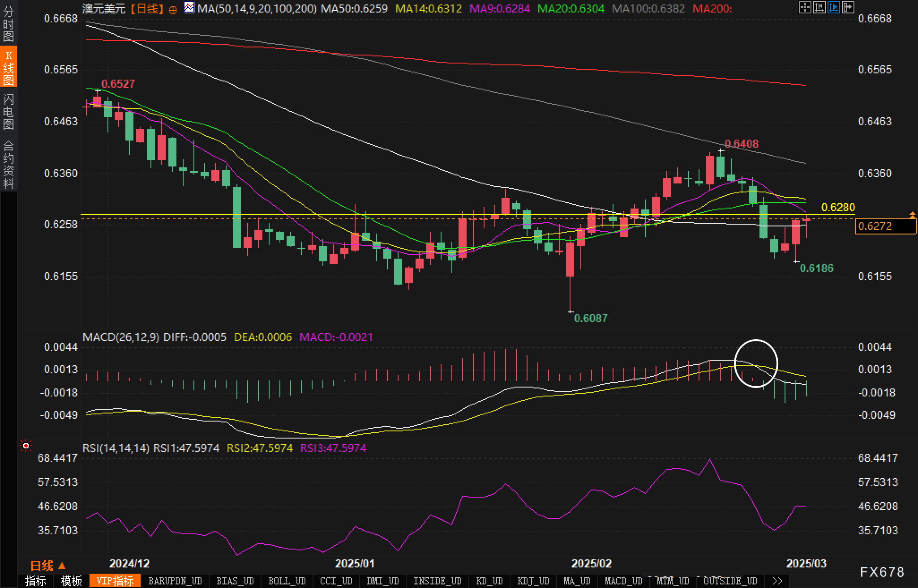Click the circled plus icon beside 日线
This screenshot has width=918, height=588.
point(173,10)
